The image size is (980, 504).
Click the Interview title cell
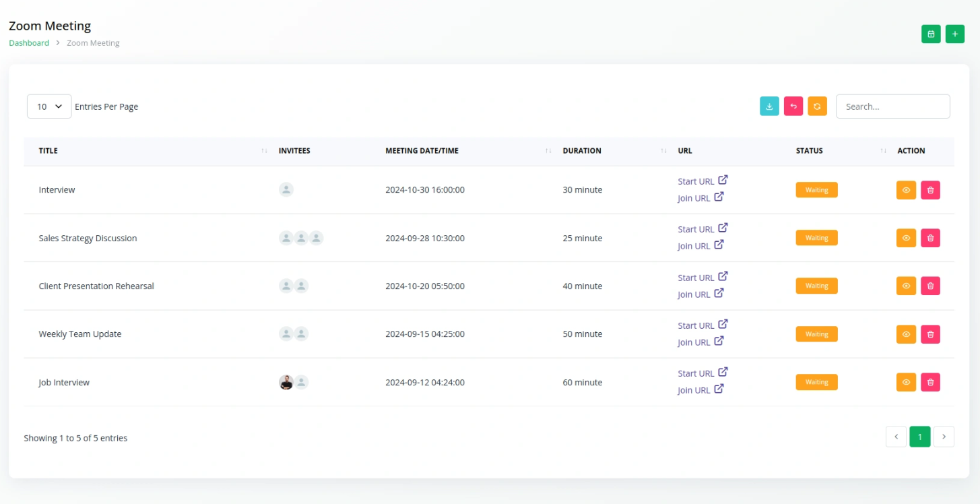(x=57, y=190)
